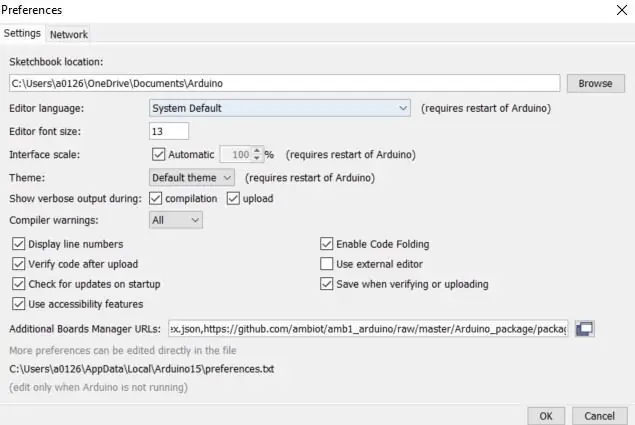Click Browse for the sketchbook location
This screenshot has width=635, height=425.
coord(595,83)
